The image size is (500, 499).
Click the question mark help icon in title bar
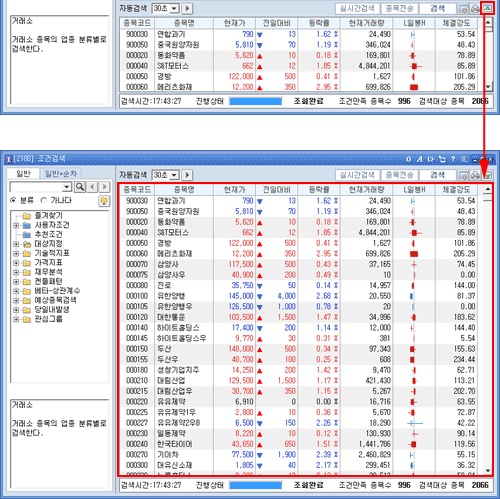453,159
